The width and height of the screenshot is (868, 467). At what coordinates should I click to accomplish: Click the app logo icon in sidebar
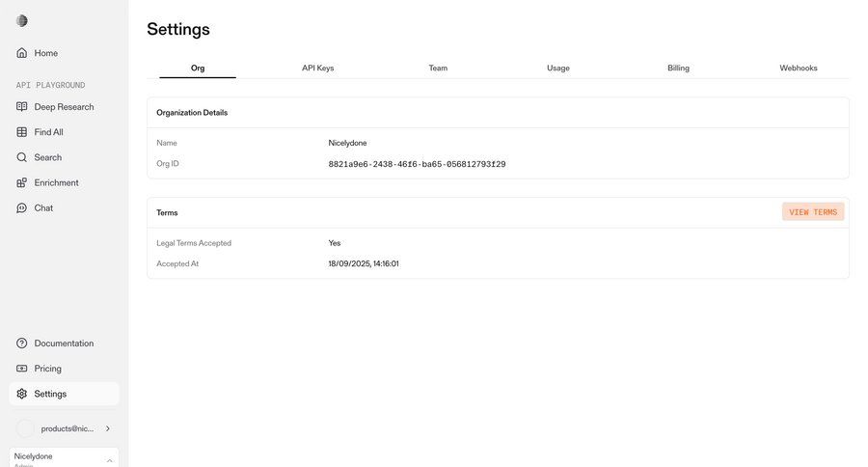[x=22, y=21]
